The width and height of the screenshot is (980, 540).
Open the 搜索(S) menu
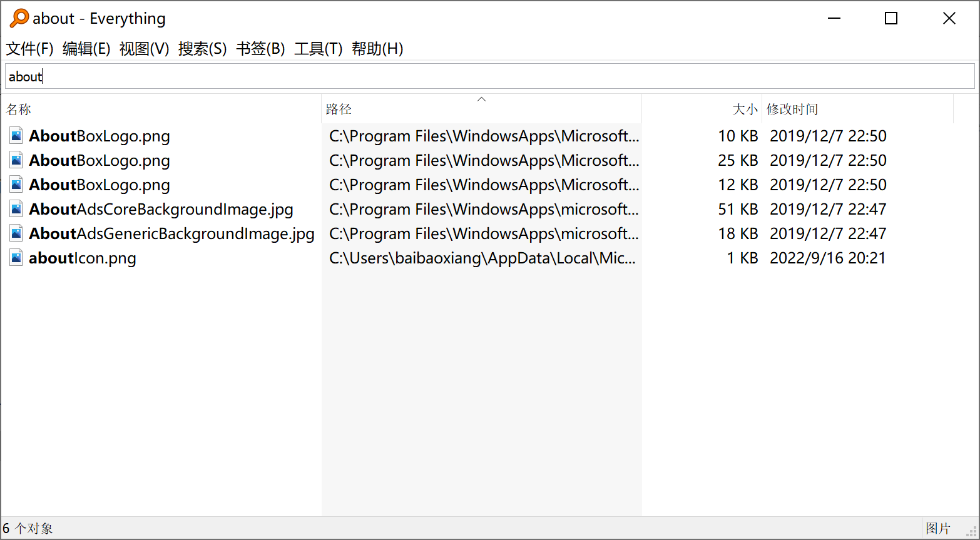[x=202, y=49]
